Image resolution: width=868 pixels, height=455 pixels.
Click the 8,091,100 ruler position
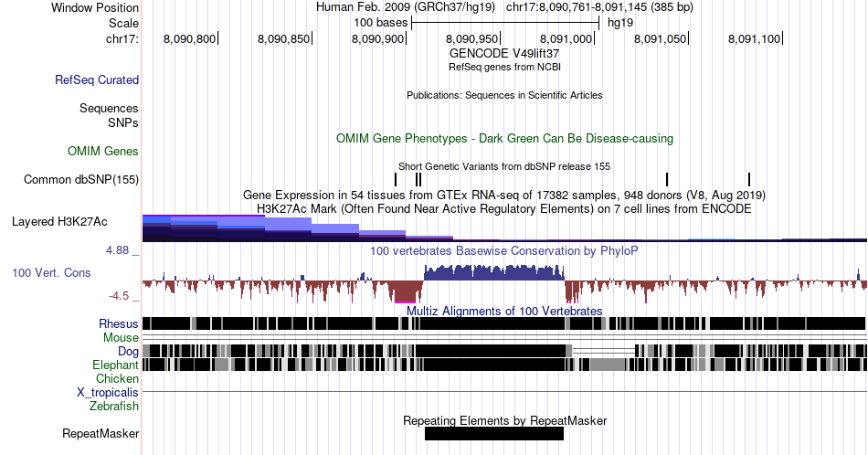[754, 38]
